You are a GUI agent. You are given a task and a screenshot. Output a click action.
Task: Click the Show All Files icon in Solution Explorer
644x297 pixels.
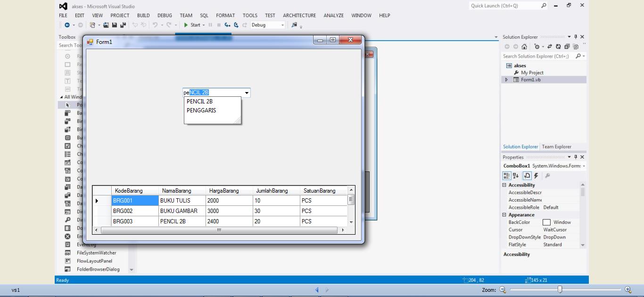click(x=575, y=47)
